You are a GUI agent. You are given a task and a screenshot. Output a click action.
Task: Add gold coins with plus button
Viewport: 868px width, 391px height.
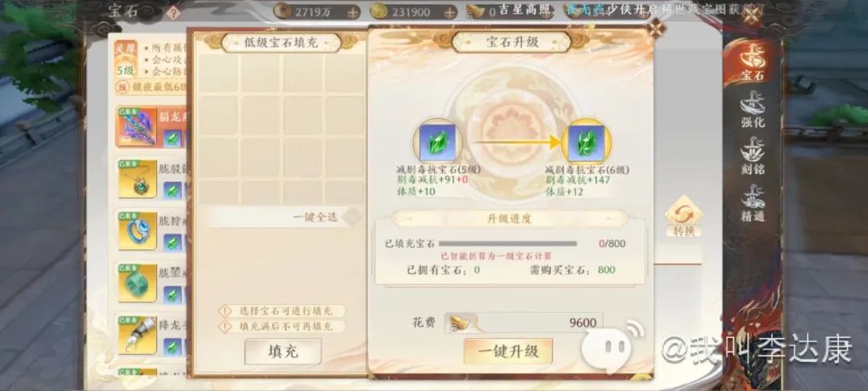[x=450, y=11]
